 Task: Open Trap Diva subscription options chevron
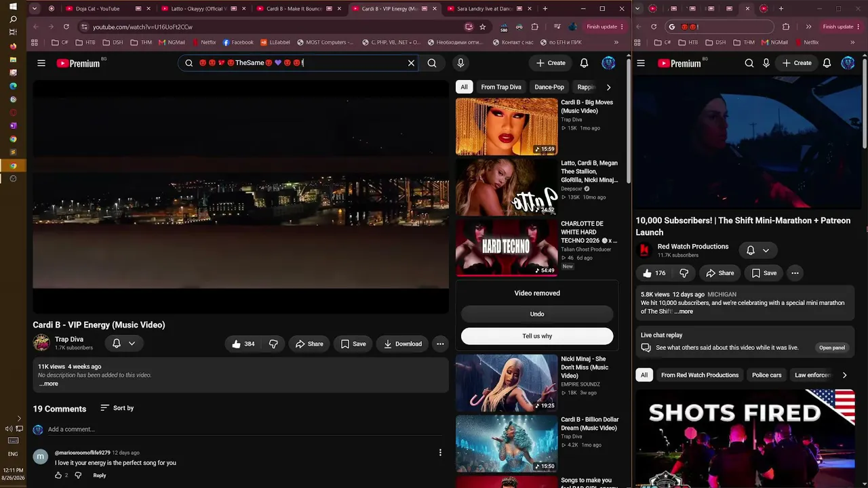pos(132,344)
